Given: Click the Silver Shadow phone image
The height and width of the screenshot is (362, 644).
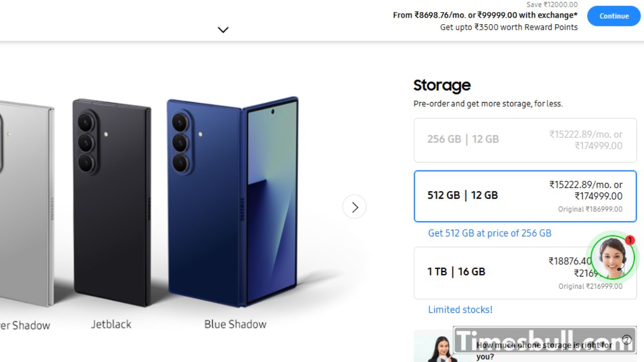Looking at the screenshot, I should point(25,202).
